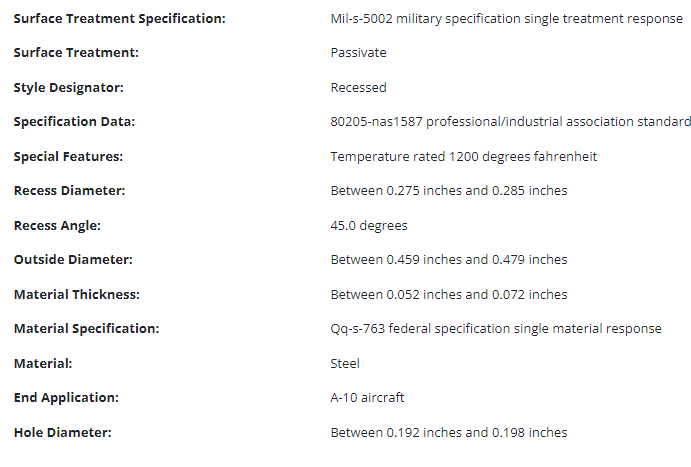The image size is (691, 467).
Task: Click the 'Recess Angle:' label
Action: (57, 226)
